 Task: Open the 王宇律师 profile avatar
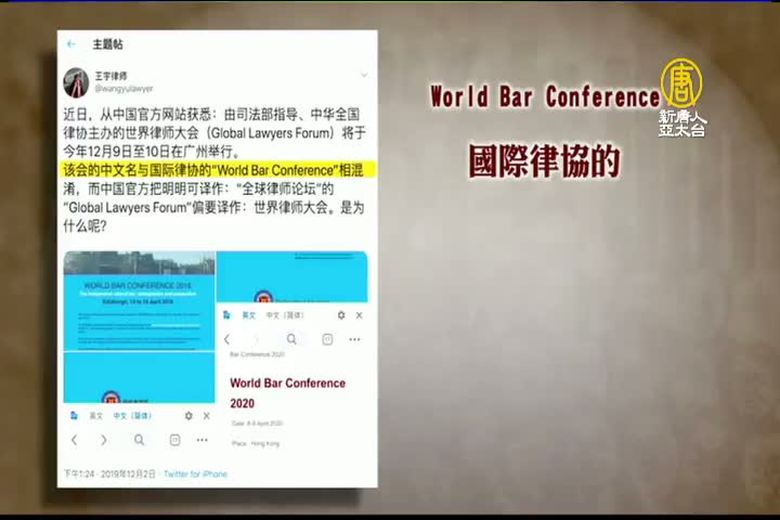tap(76, 82)
